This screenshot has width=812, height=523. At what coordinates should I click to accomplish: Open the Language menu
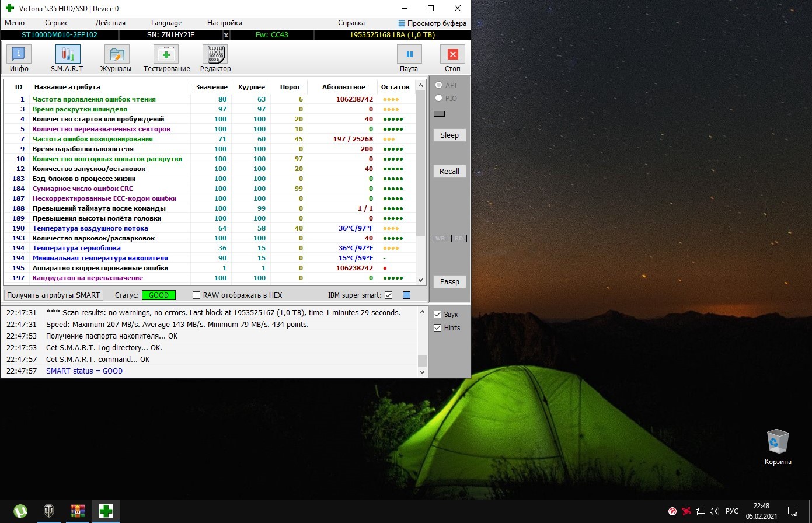coord(166,23)
